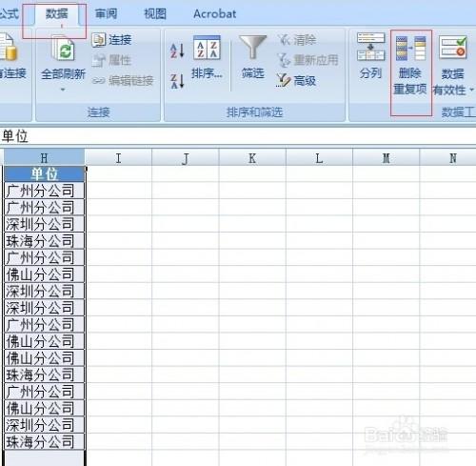
Task: Open 高级 advanced filter
Action: click(296, 81)
